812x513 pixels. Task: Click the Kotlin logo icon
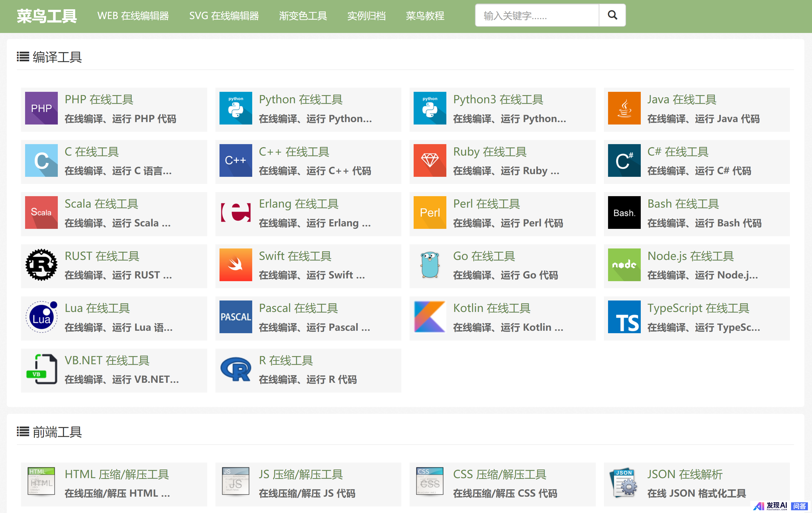[x=430, y=317]
